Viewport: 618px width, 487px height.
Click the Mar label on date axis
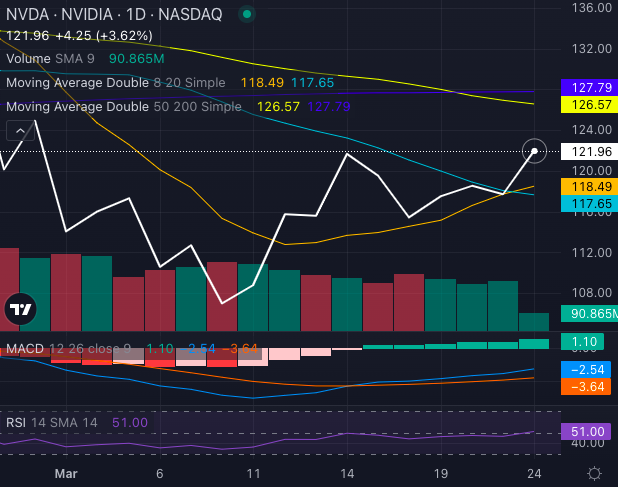(x=64, y=472)
